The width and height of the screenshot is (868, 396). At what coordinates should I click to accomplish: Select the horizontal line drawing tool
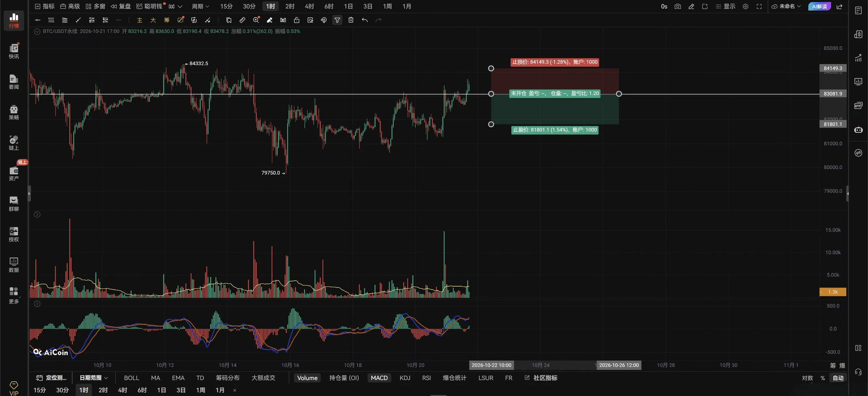coord(38,20)
